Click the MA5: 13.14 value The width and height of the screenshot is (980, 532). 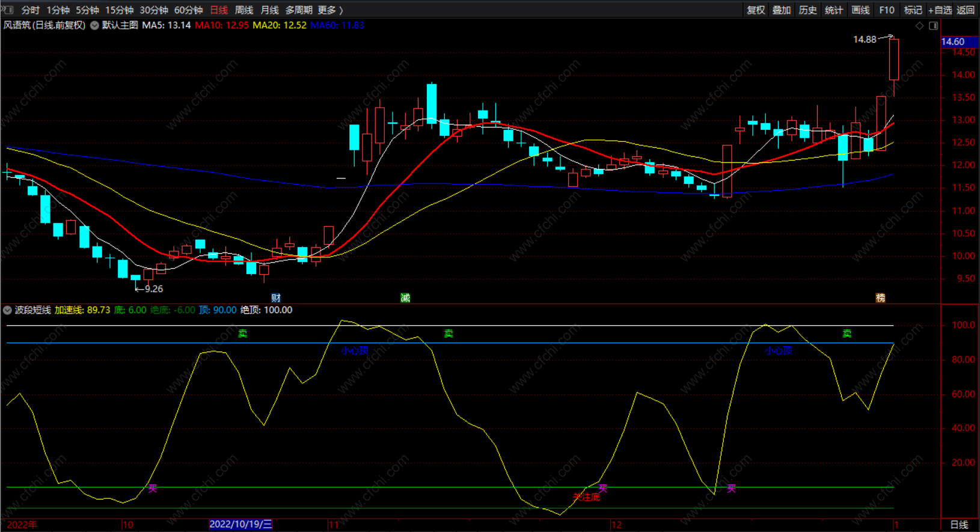pyautogui.click(x=167, y=25)
